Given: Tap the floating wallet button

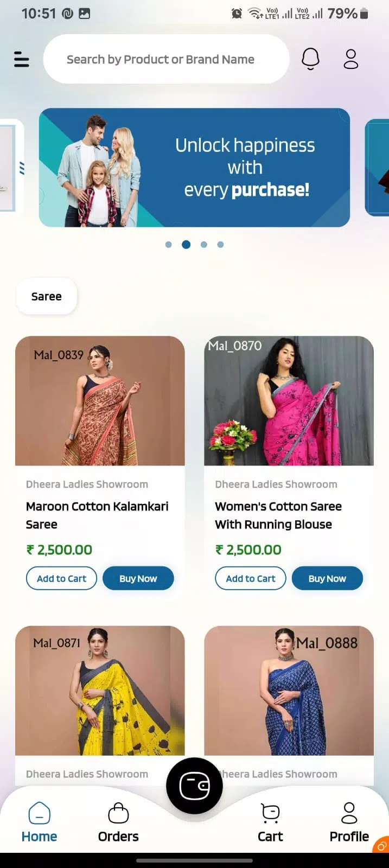Looking at the screenshot, I should click(194, 786).
